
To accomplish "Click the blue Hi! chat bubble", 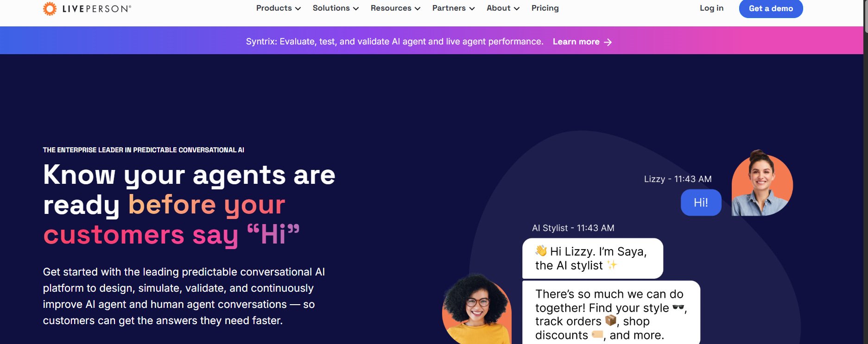I will click(x=701, y=202).
